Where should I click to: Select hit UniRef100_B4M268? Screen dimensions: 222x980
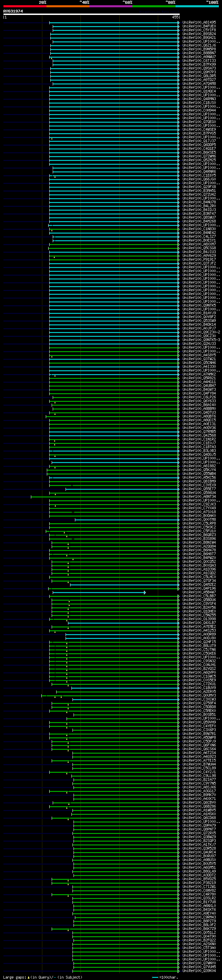pos(199,221)
